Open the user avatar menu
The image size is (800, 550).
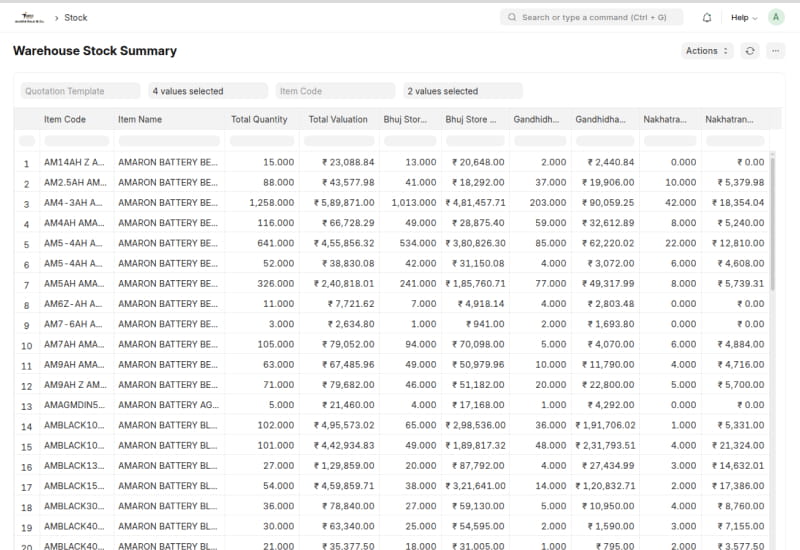pos(776,18)
